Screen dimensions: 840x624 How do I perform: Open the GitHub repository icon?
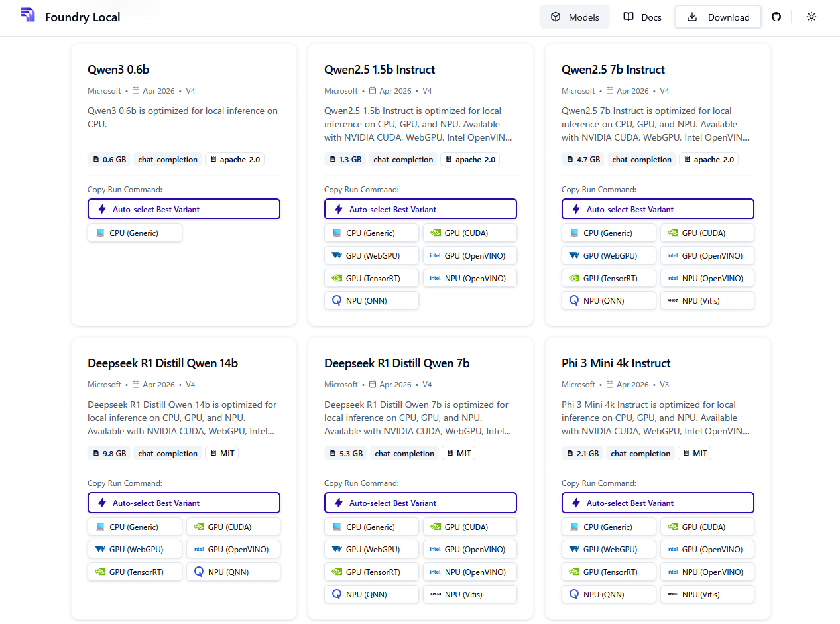coord(776,17)
